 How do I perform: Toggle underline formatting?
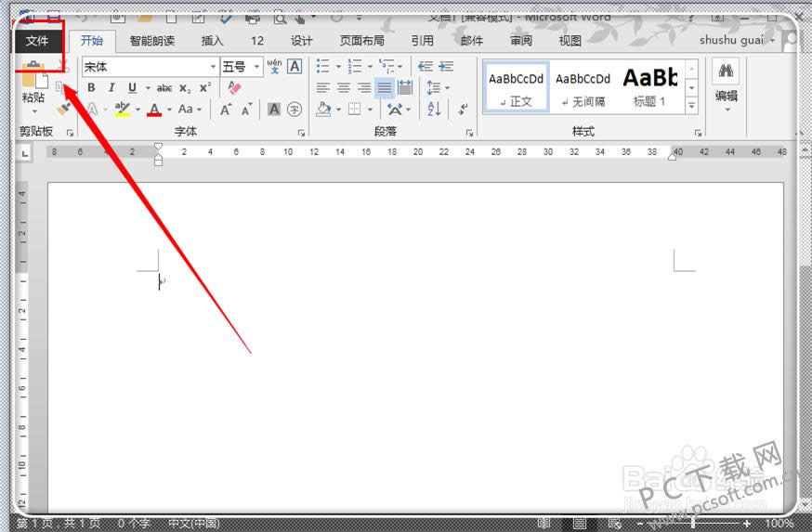(132, 87)
